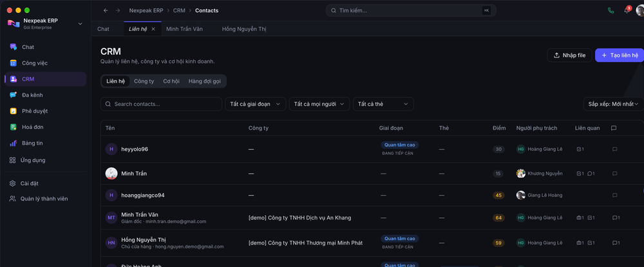Focus the Search contacts input field
Image resolution: width=644 pixels, height=267 pixels.
point(161,104)
